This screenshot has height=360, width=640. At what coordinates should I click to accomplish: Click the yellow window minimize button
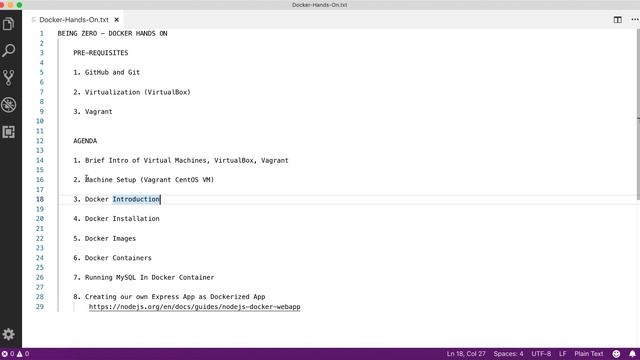pyautogui.click(x=11, y=5)
